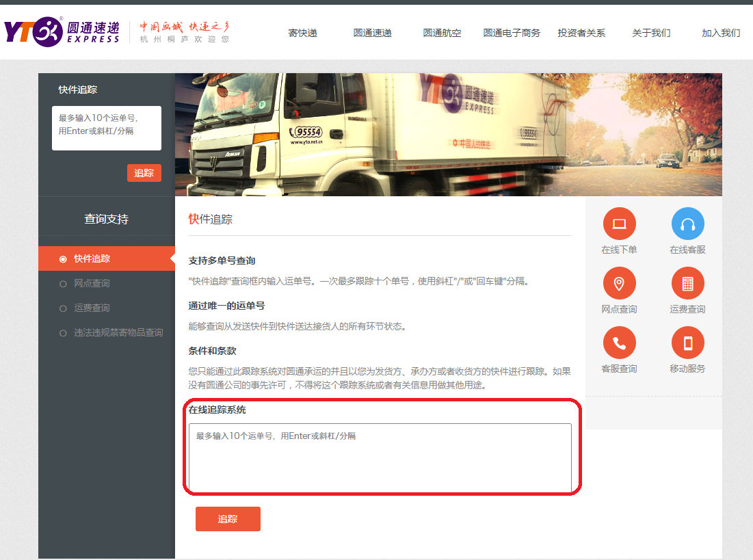The height and width of the screenshot is (560, 753).
Task: Open the 在线下单 laptop icon
Action: click(619, 224)
